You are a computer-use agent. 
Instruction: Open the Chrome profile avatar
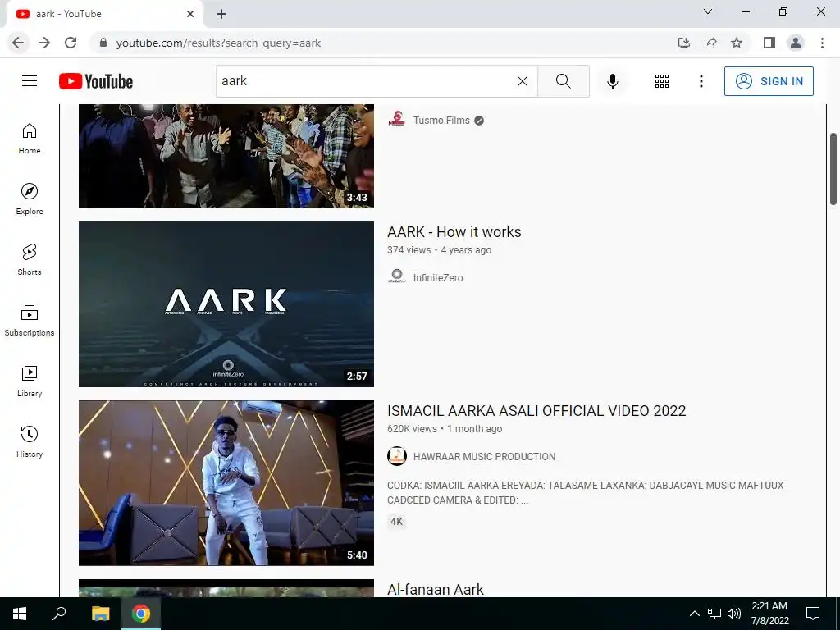click(x=796, y=43)
